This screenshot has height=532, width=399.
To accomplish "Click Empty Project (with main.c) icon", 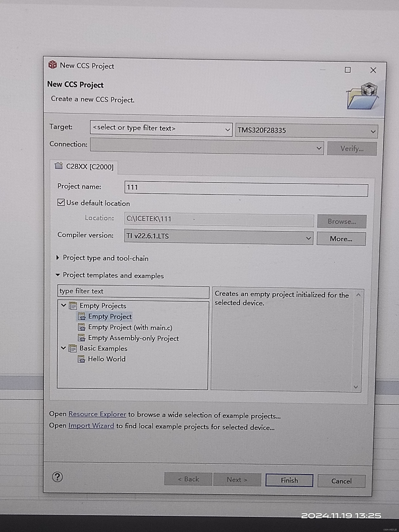I will click(x=82, y=327).
